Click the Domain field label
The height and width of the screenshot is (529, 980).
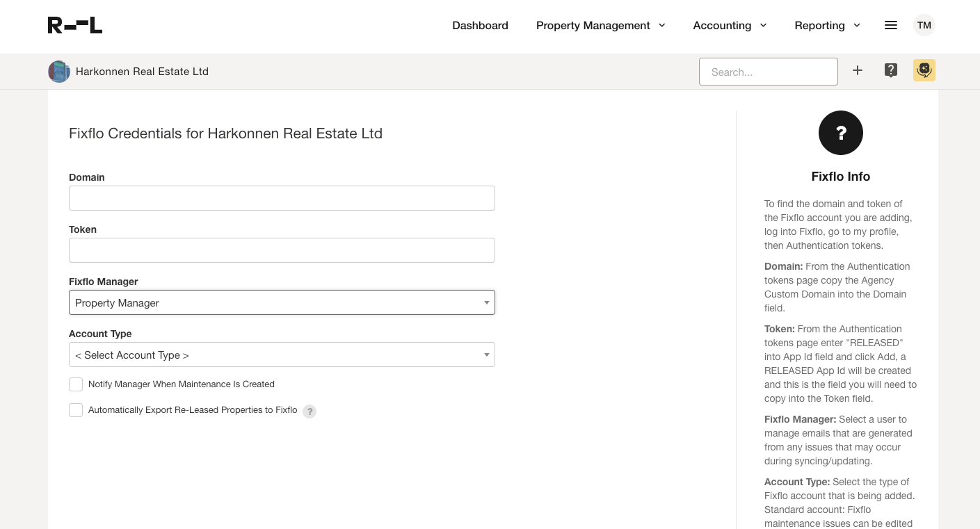[x=87, y=177]
